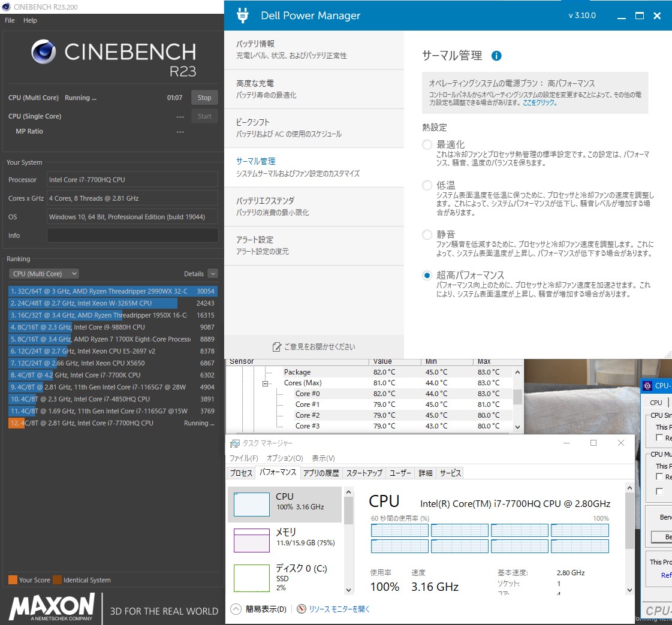Click the Resource Monitor gauge icon
This screenshot has width=672, height=625.
coord(302,609)
